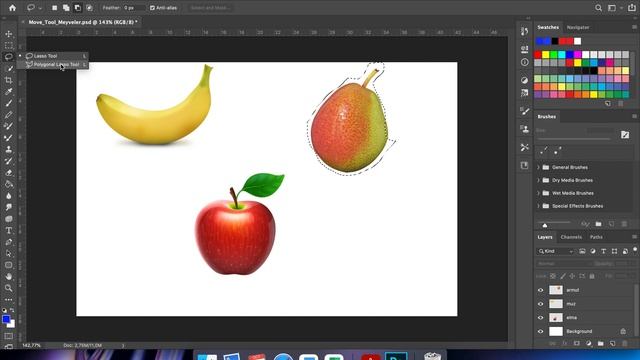Image resolution: width=640 pixels, height=360 pixels.
Task: Reset default foreground and background colors
Action: click(x=4, y=310)
